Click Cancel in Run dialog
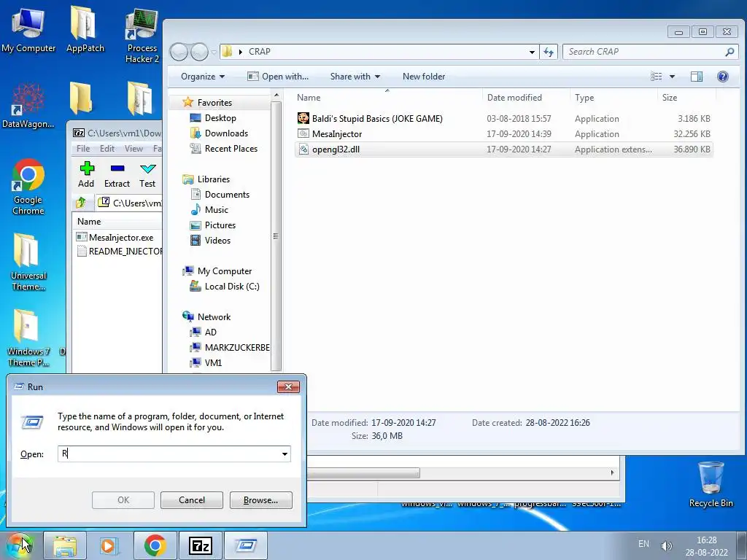 click(192, 500)
